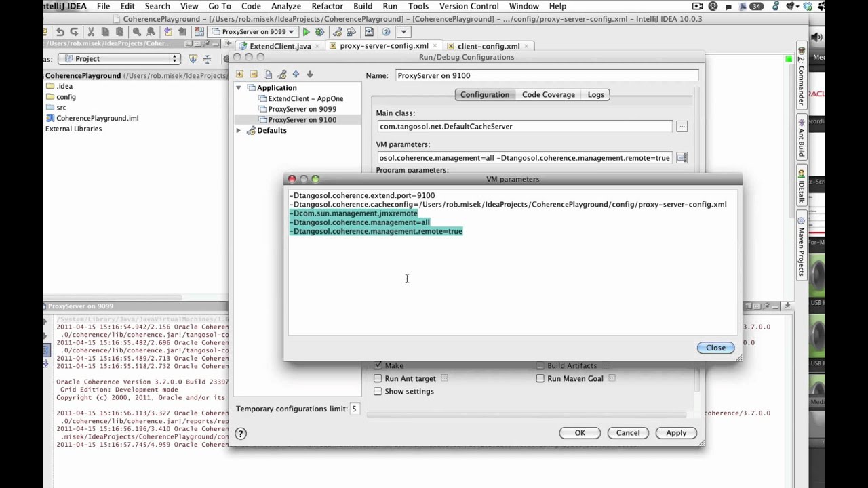
Task: Open the Version Control menu
Action: coord(469,6)
